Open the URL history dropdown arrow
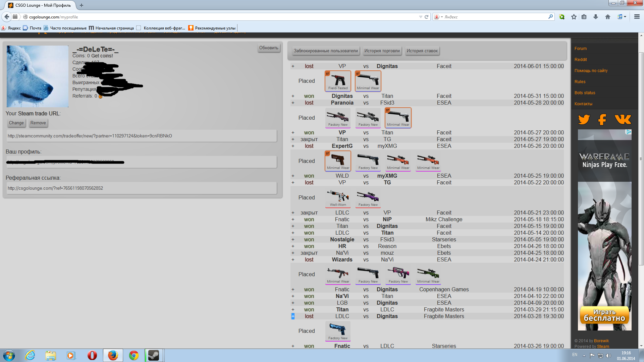This screenshot has height=362, width=644. point(421,17)
